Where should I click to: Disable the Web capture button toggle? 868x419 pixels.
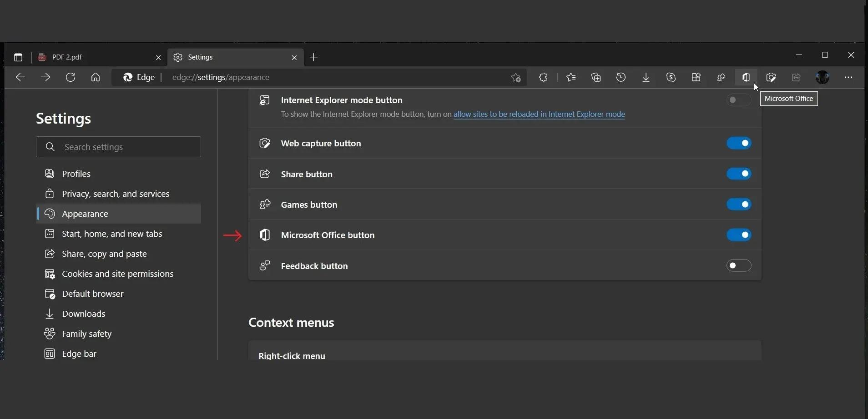coord(739,143)
